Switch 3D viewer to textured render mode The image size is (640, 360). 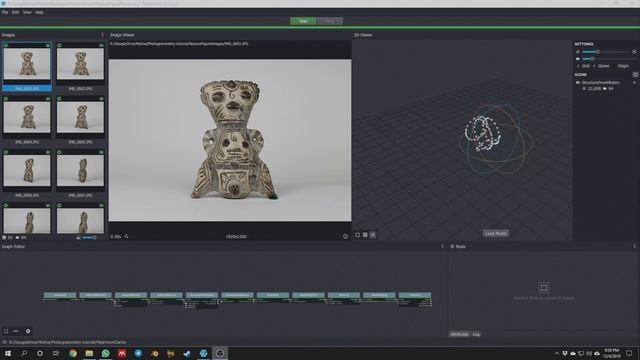(x=373, y=235)
